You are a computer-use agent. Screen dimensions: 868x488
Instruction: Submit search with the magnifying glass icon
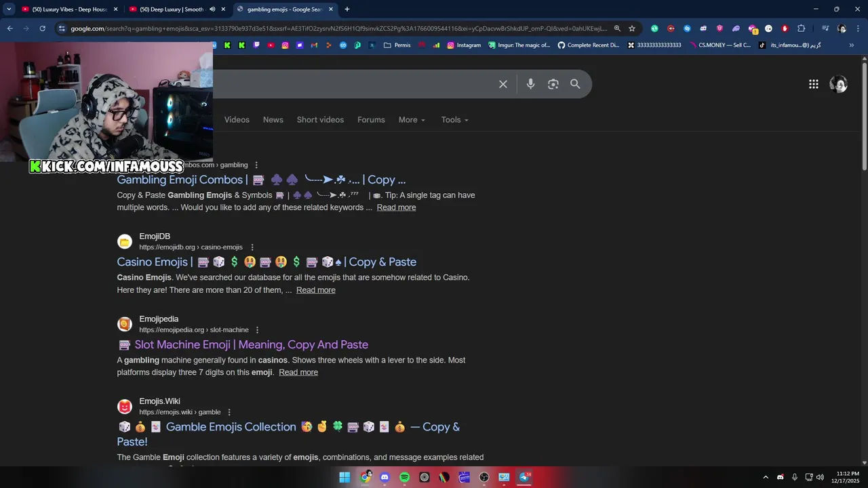[575, 84]
